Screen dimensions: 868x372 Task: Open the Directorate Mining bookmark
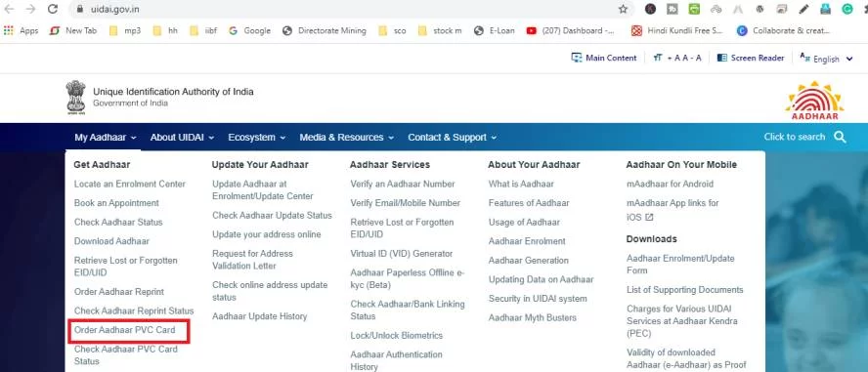pos(324,31)
